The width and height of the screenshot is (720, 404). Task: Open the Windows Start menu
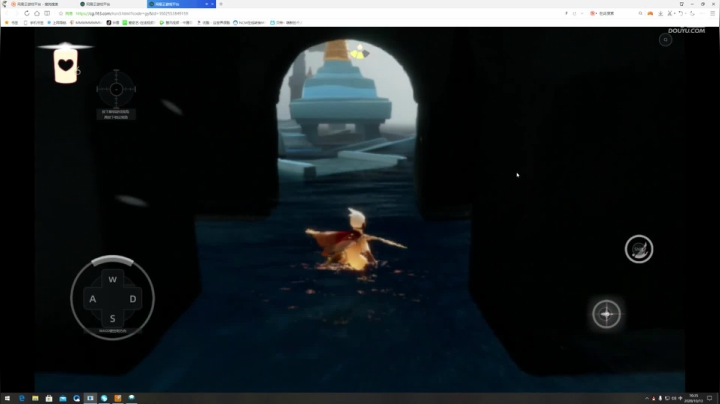click(7, 398)
